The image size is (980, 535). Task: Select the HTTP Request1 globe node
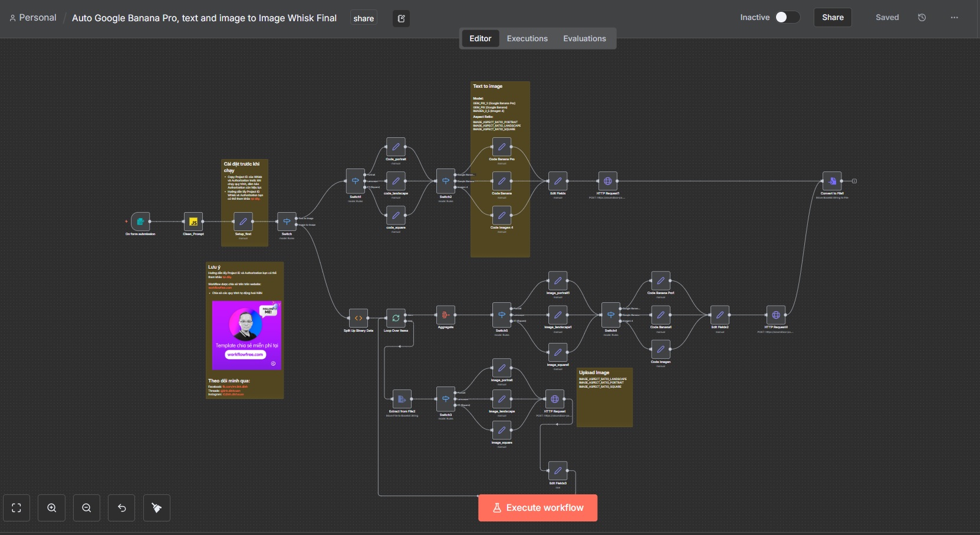(607, 181)
